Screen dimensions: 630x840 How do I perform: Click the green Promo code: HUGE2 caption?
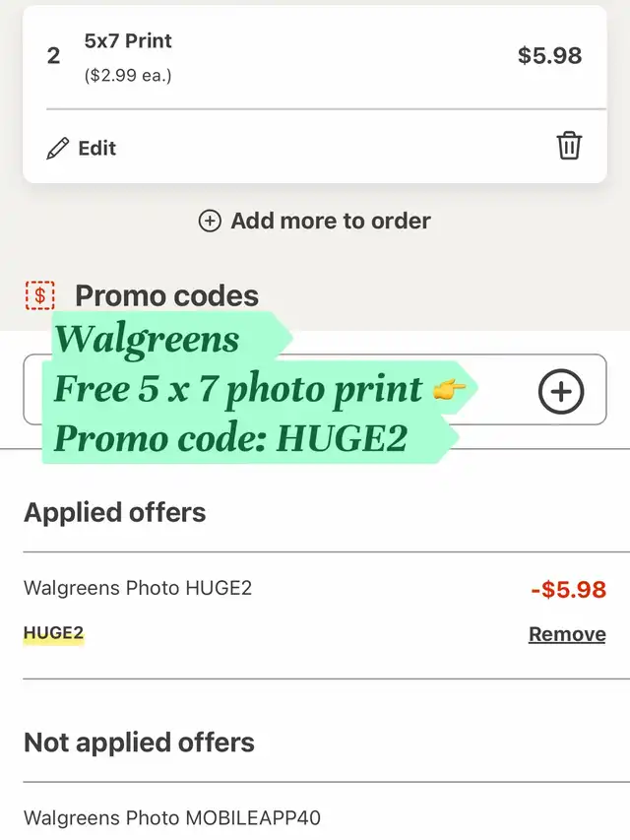(x=231, y=438)
